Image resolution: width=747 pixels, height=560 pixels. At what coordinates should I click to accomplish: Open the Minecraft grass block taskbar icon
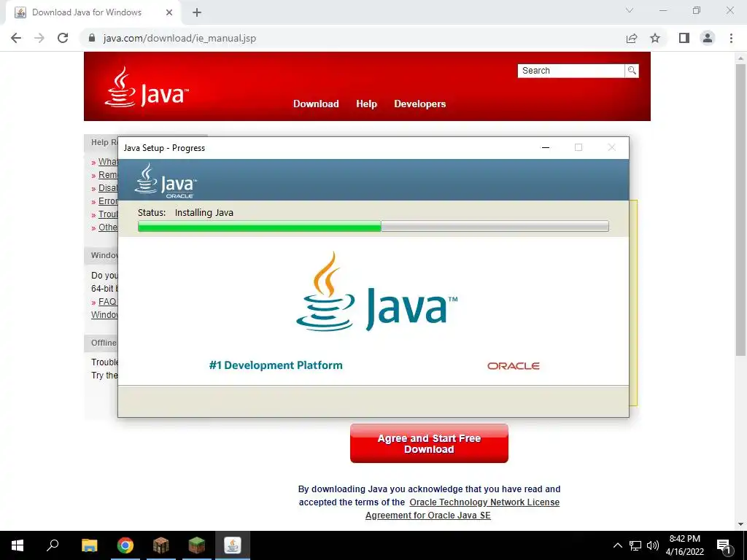click(x=197, y=545)
